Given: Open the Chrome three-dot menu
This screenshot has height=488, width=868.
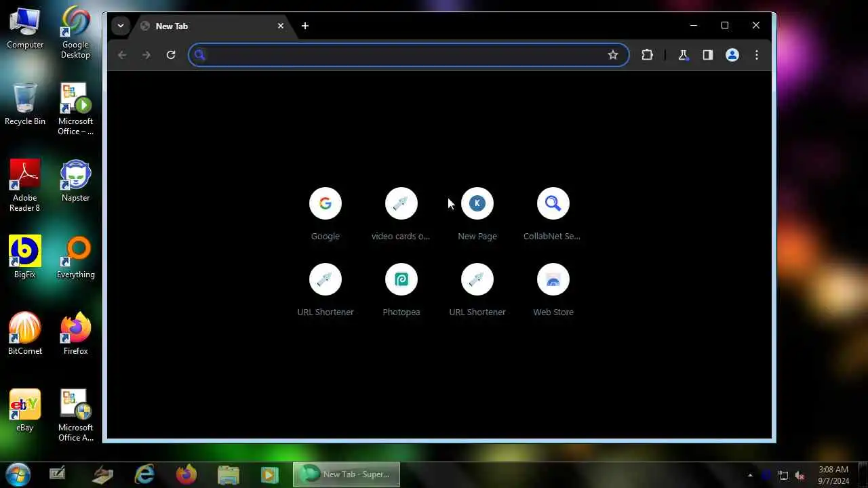Looking at the screenshot, I should pos(757,55).
